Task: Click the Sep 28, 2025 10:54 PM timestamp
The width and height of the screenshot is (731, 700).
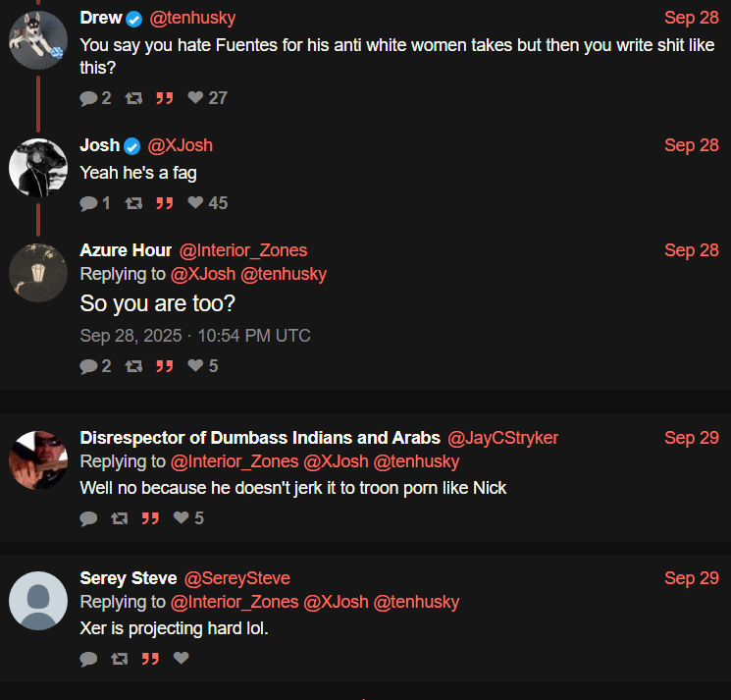Action: (x=195, y=336)
